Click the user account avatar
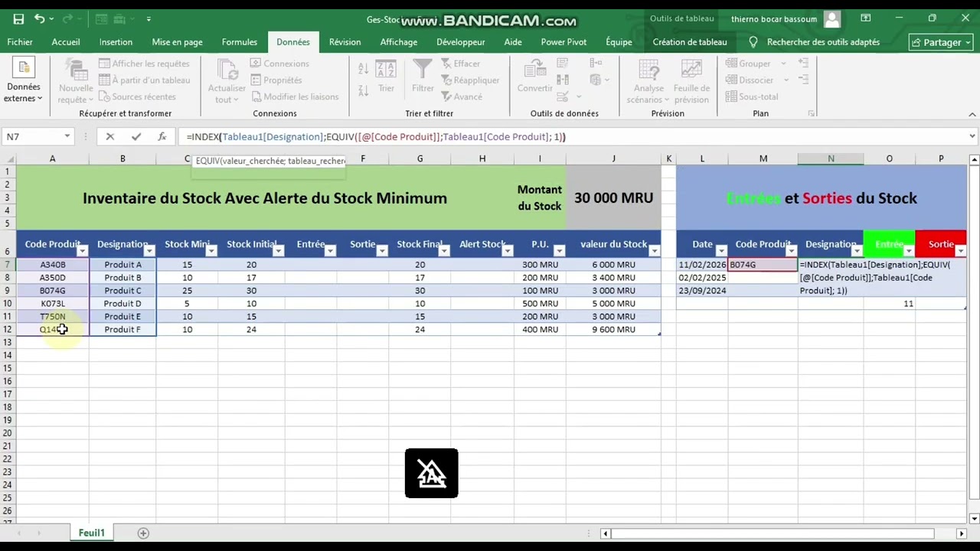 pos(832,18)
